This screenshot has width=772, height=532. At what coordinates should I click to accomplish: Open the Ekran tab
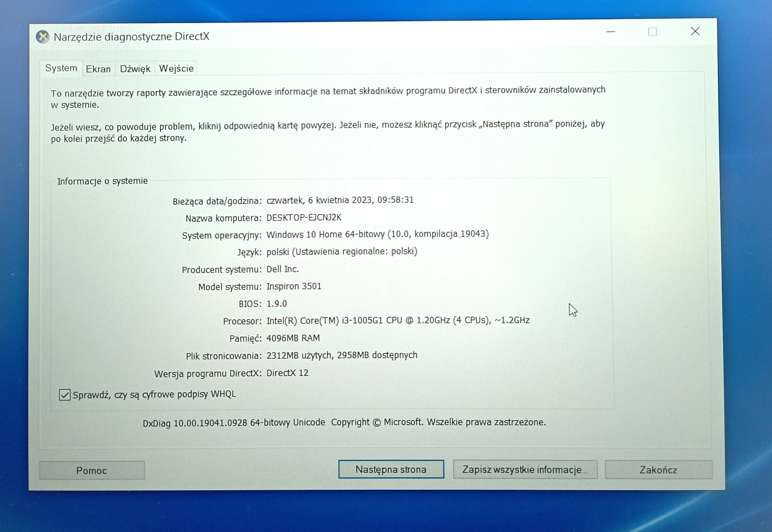tap(98, 69)
